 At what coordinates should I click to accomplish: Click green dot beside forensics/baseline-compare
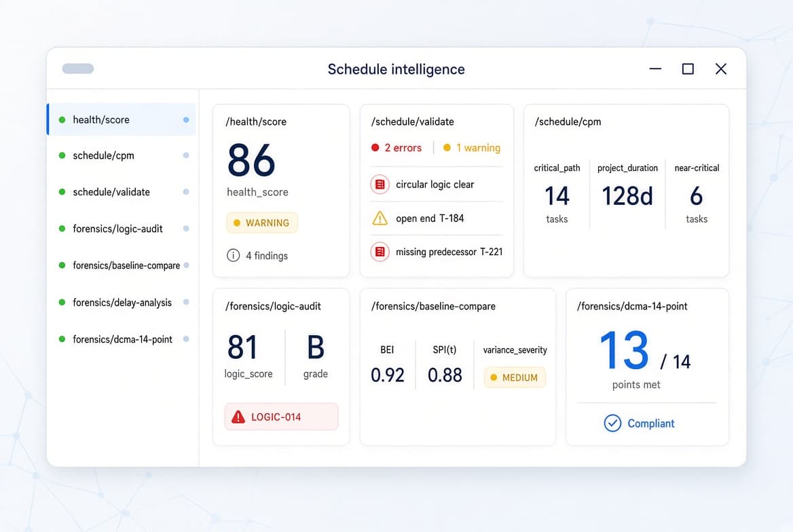62,265
